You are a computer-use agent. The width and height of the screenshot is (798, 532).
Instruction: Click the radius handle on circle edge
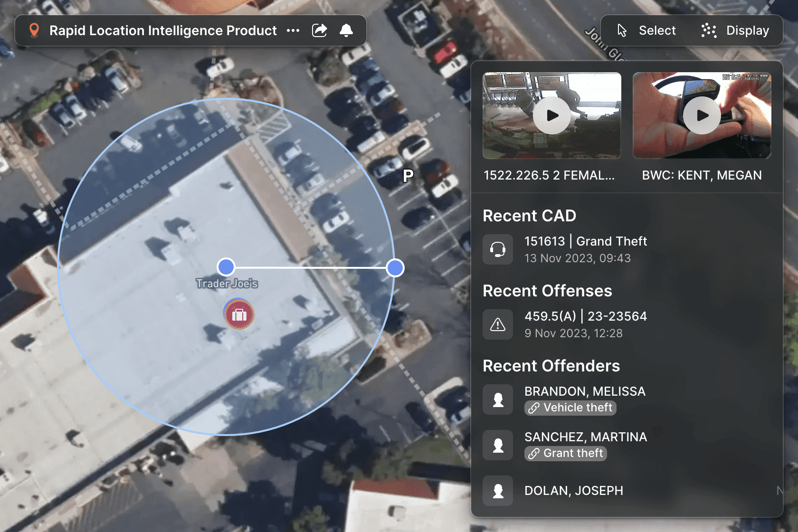395,268
